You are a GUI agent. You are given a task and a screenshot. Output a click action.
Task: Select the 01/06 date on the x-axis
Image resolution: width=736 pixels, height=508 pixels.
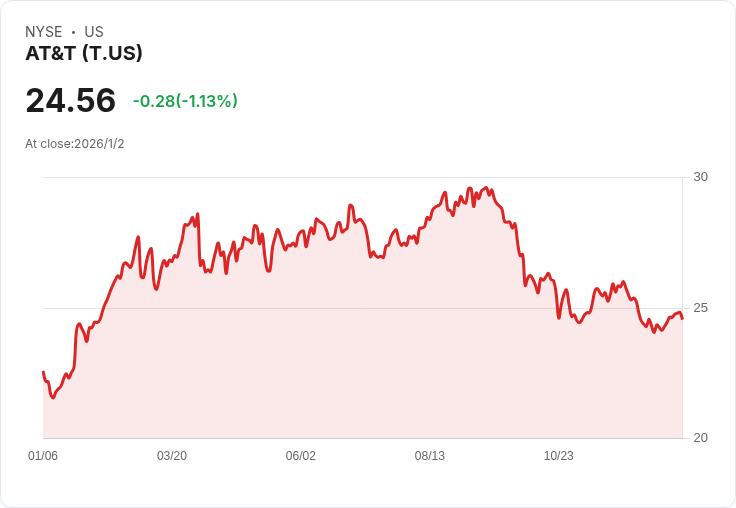(43, 456)
